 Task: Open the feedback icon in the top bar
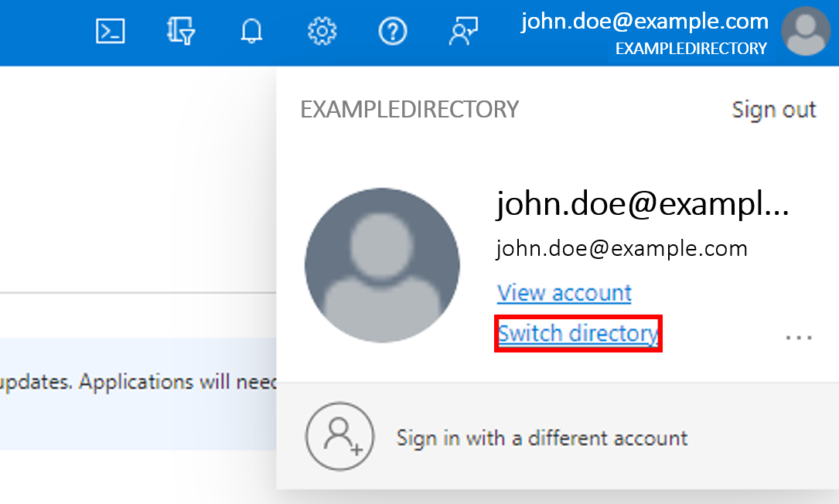pyautogui.click(x=463, y=31)
